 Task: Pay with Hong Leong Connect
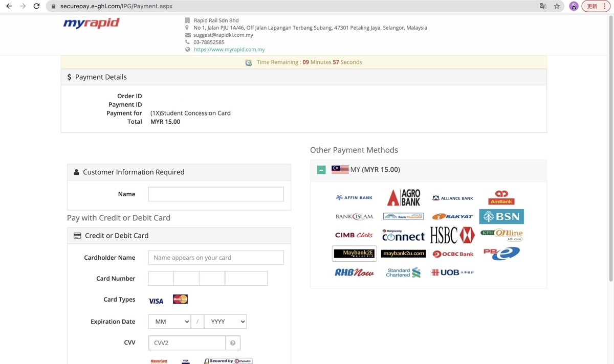pos(403,235)
